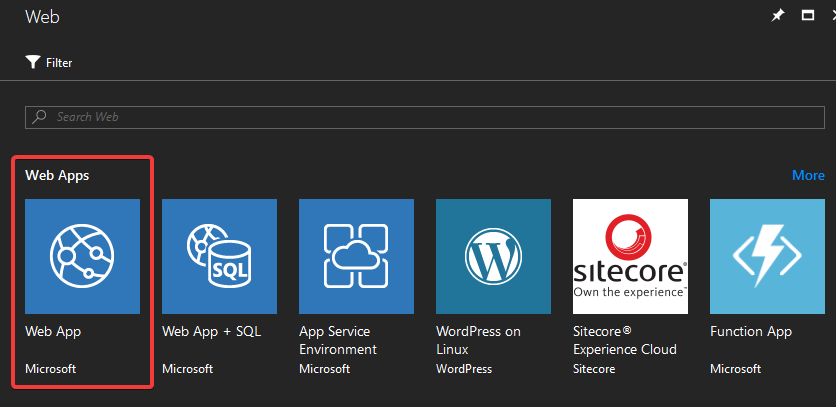Click 'Microsoft' under Web App + SQL
836x407 pixels.
click(x=188, y=369)
